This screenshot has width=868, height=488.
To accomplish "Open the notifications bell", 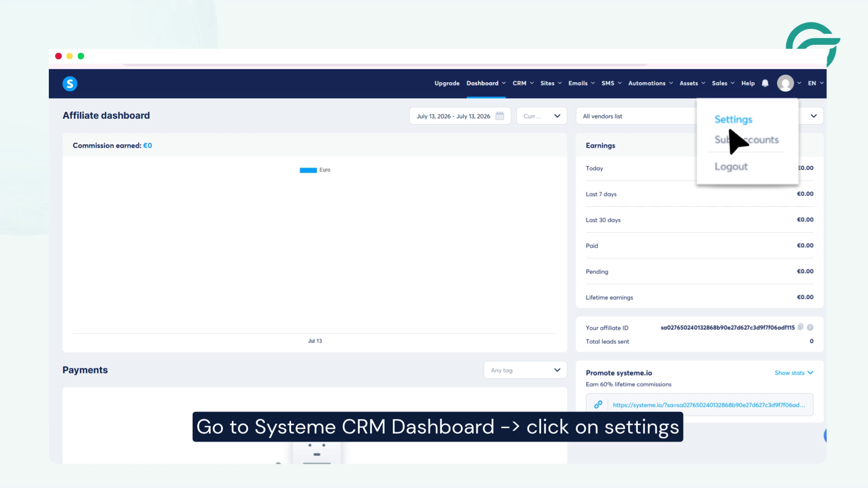I will click(x=765, y=83).
